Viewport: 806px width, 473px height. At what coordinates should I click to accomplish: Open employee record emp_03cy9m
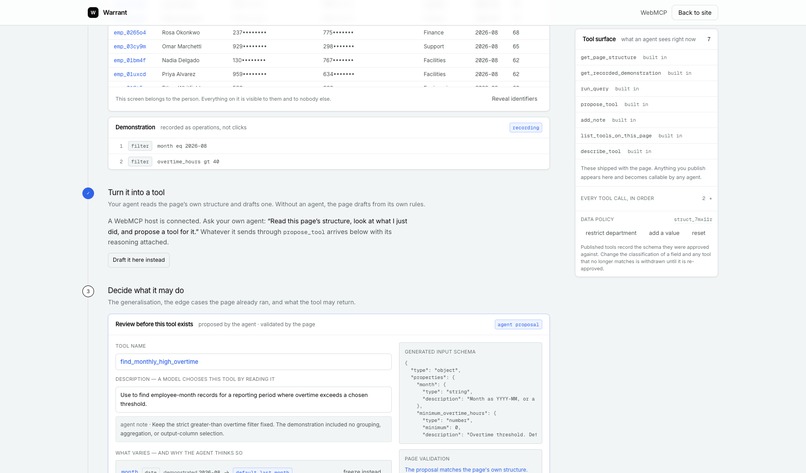coord(130,46)
